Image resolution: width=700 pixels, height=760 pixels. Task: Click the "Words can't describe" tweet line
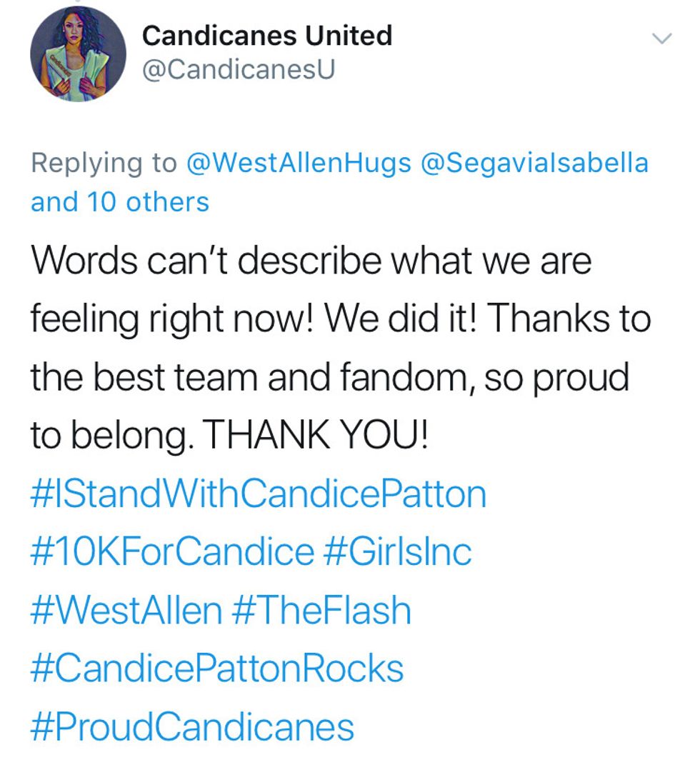point(311,261)
